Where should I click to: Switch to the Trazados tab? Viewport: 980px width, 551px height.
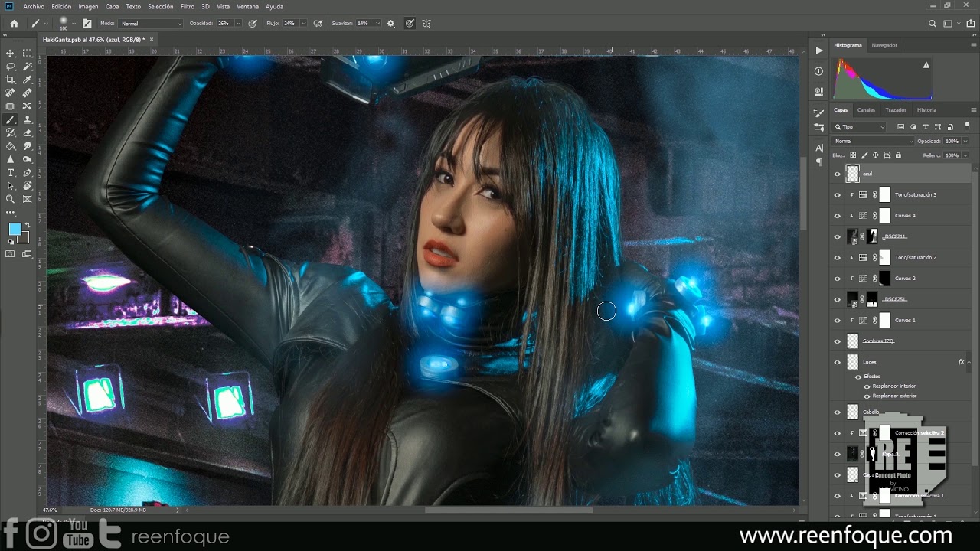(896, 109)
